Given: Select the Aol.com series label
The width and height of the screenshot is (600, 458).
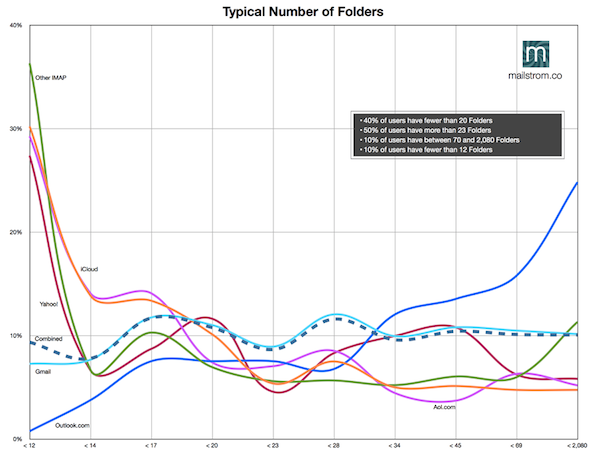Looking at the screenshot, I should click(x=446, y=407).
